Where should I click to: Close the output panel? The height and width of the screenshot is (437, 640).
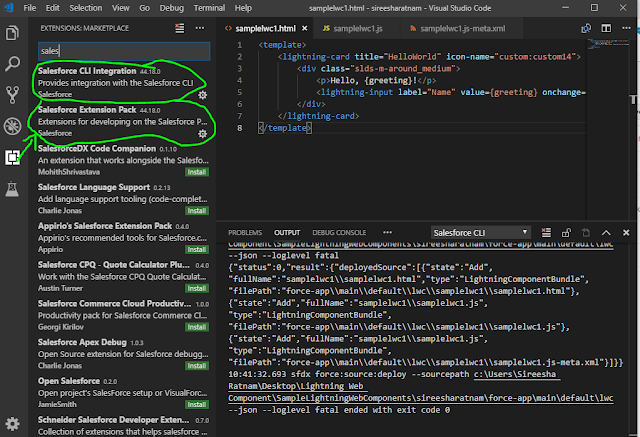tap(626, 233)
